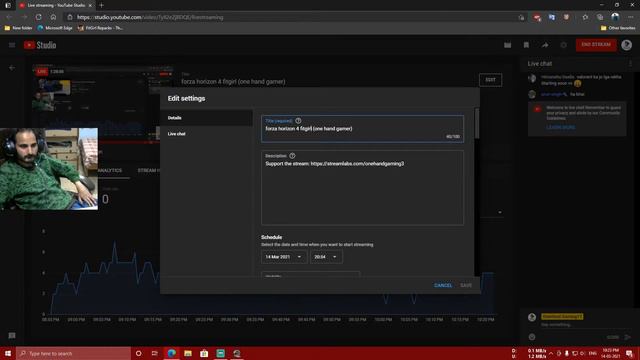Open the YouTube Studio hamburger menu

(12, 45)
